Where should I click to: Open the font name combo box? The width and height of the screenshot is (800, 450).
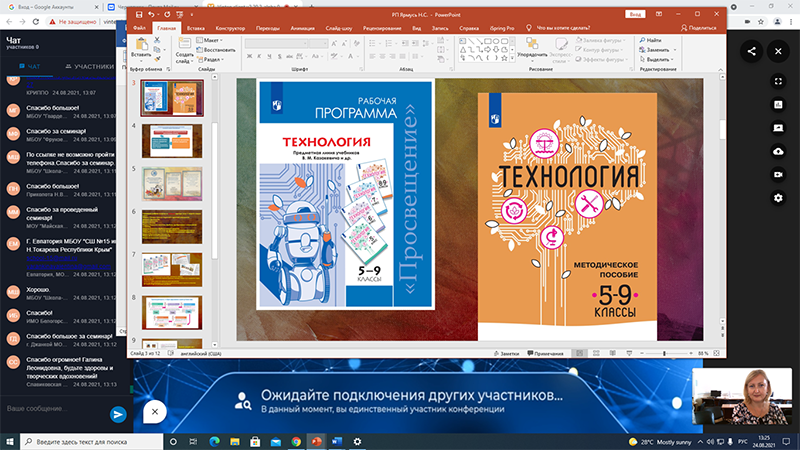[276, 43]
